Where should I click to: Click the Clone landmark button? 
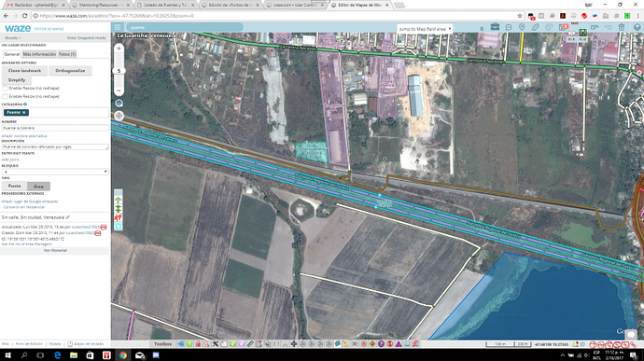(24, 71)
